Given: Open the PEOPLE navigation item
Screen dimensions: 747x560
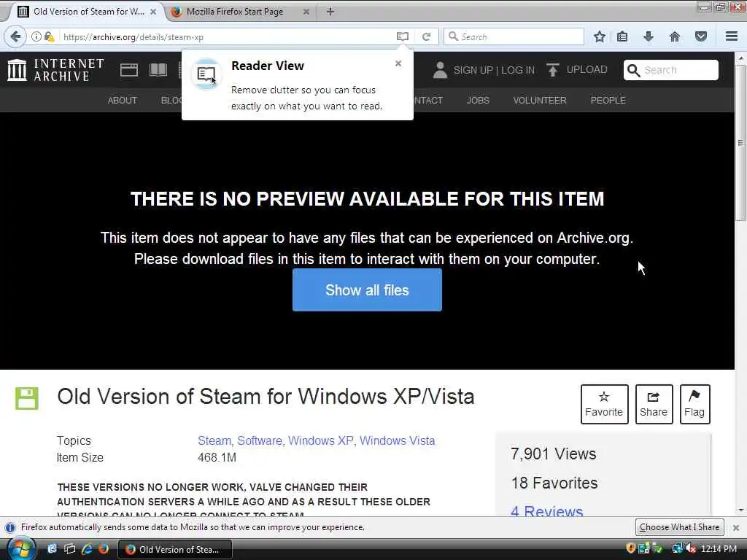Looking at the screenshot, I should [608, 100].
